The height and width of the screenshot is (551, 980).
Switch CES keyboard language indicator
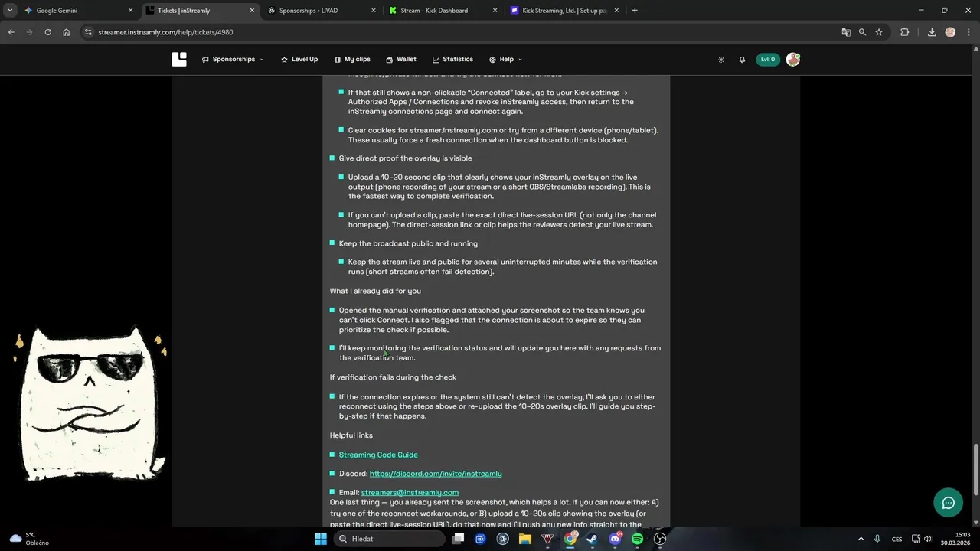897,539
